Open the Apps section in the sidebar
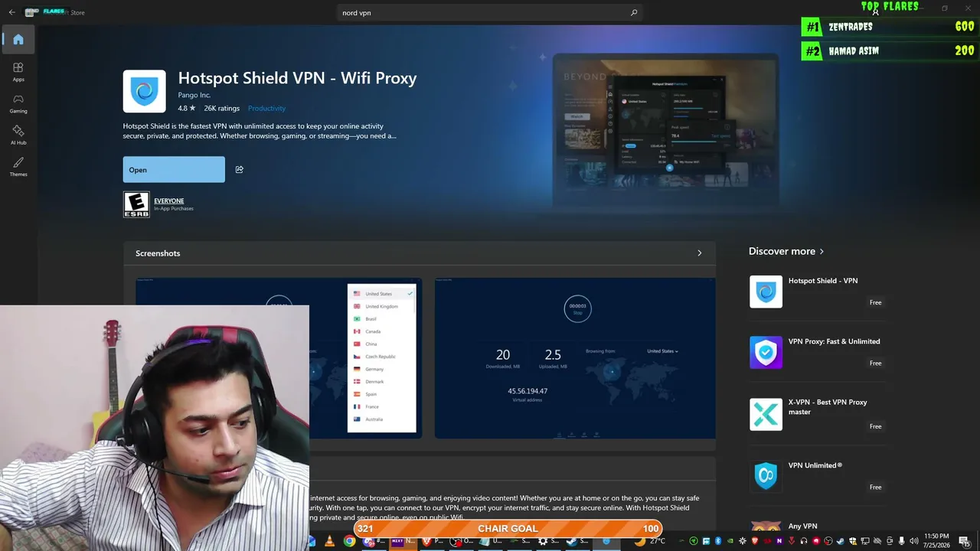The width and height of the screenshot is (980, 551). (x=18, y=72)
